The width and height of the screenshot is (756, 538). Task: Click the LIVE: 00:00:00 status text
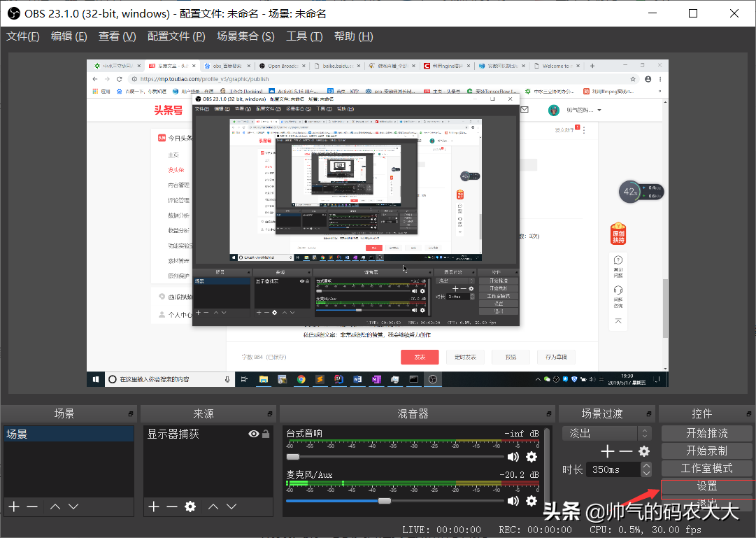tap(442, 530)
